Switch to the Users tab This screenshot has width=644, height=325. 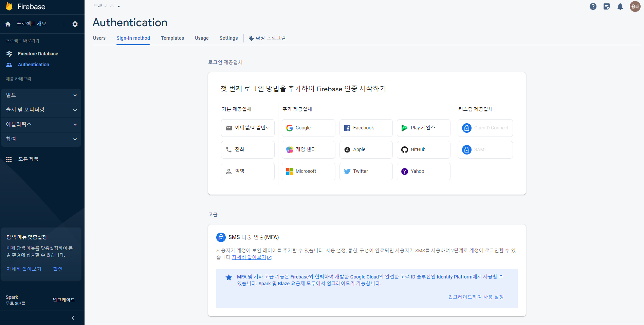click(x=99, y=38)
